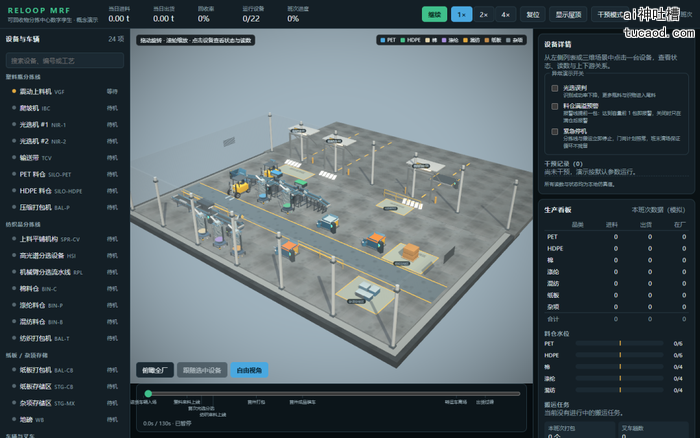Click the purple legend swatch
The image size is (700, 438).
444,40
